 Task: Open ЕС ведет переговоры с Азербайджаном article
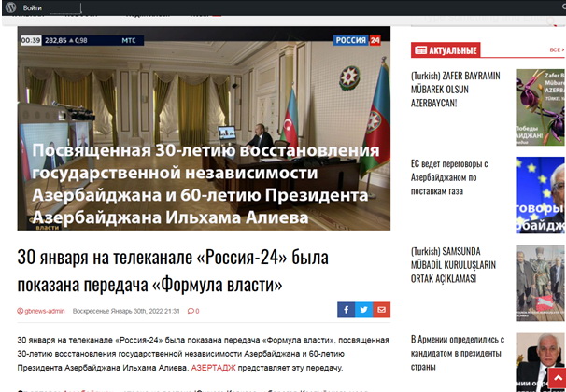click(449, 177)
